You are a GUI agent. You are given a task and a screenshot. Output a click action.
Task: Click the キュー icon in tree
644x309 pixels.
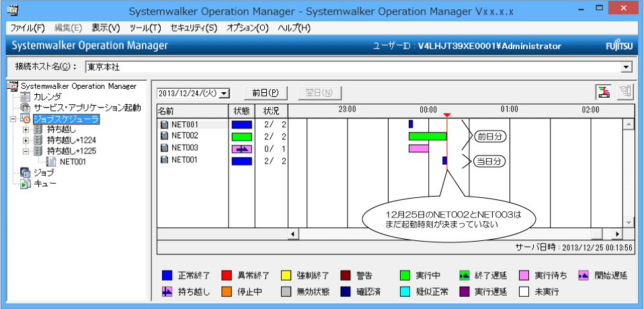[x=25, y=184]
